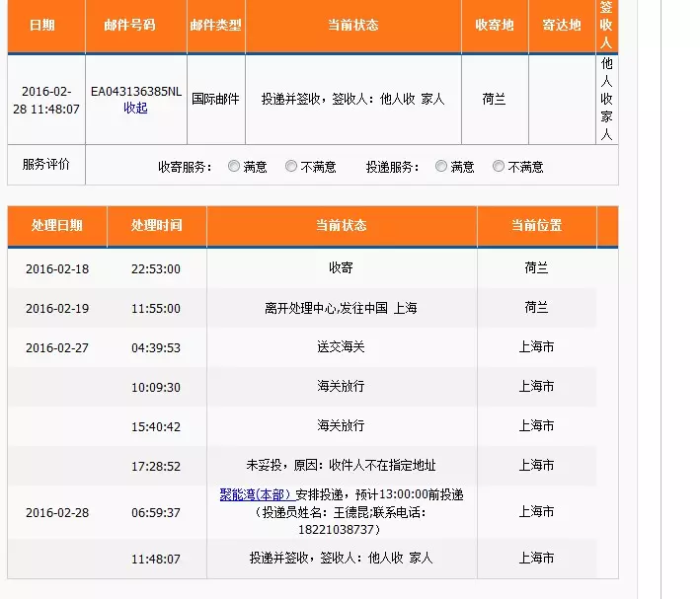Collapse details via 收起 link

135,108
